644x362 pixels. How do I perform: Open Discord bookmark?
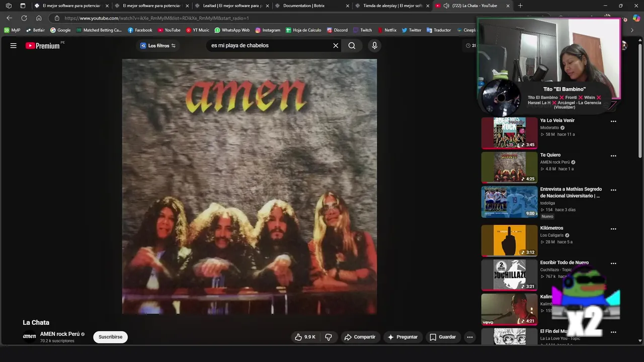[337, 30]
